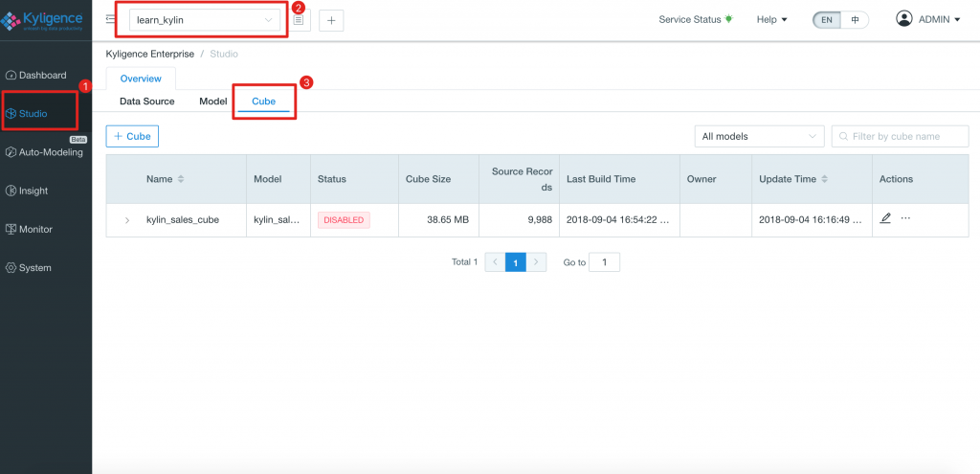Screen dimensions: 980x474
Task: Add new project with plus button
Action: click(x=331, y=21)
